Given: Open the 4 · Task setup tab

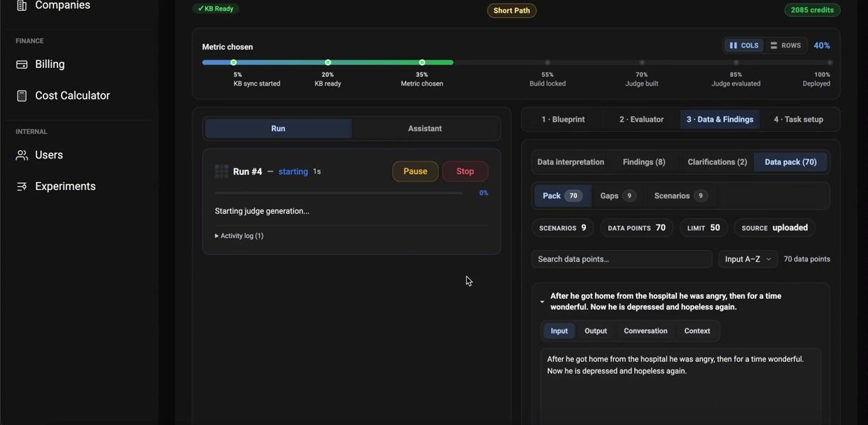Looking at the screenshot, I should coord(799,120).
